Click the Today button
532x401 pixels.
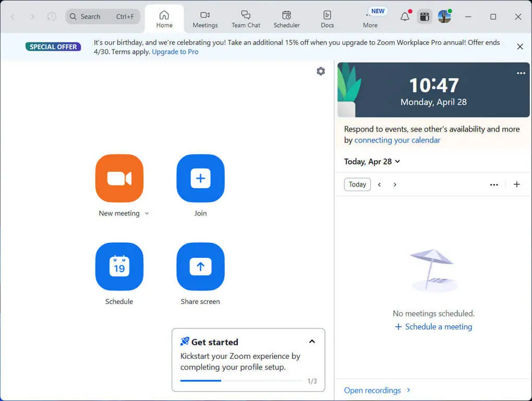(x=357, y=184)
